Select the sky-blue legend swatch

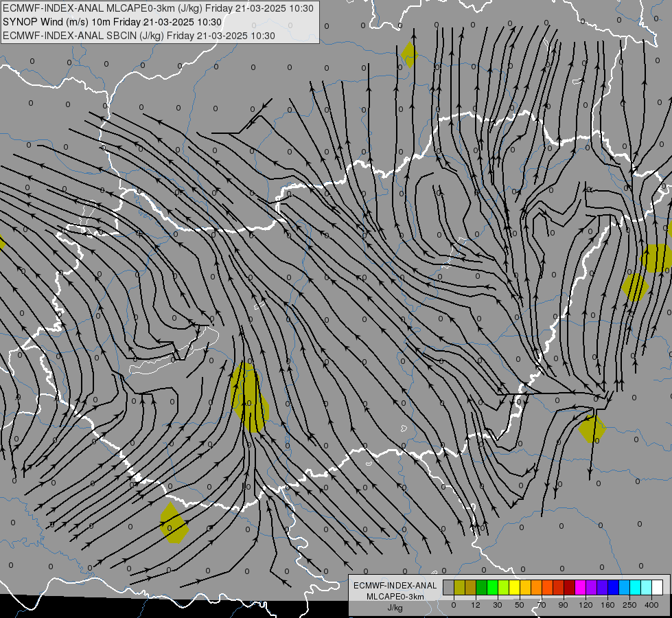[x=625, y=587]
